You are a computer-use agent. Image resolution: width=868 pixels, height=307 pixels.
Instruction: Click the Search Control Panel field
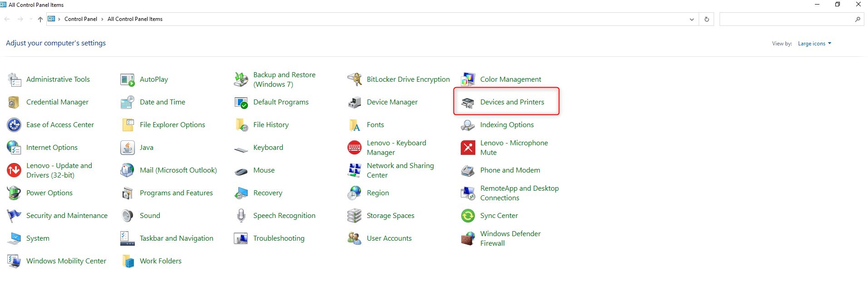pyautogui.click(x=791, y=19)
